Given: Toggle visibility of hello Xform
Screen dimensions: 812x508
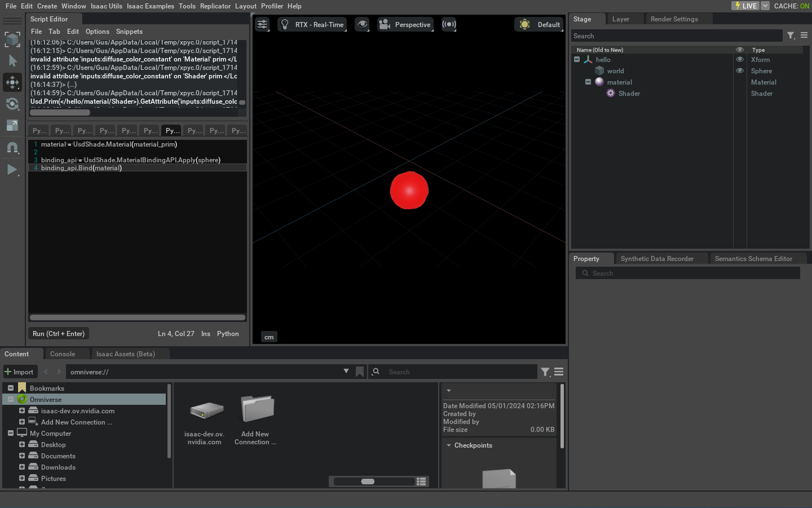Looking at the screenshot, I should [740, 59].
